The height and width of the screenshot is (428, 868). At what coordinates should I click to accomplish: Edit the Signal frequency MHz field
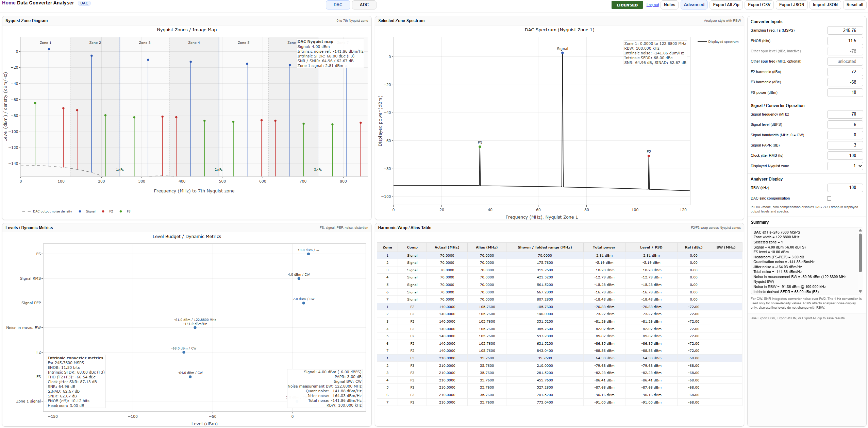pyautogui.click(x=845, y=114)
